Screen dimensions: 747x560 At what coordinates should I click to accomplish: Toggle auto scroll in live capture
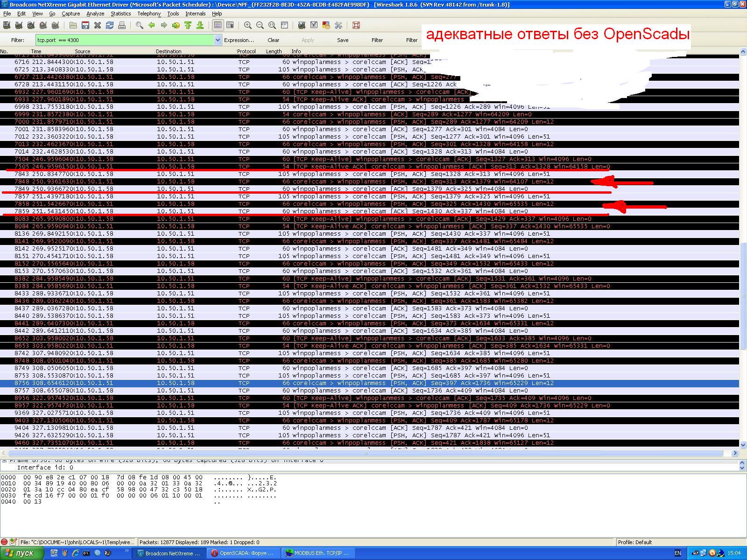click(x=230, y=25)
